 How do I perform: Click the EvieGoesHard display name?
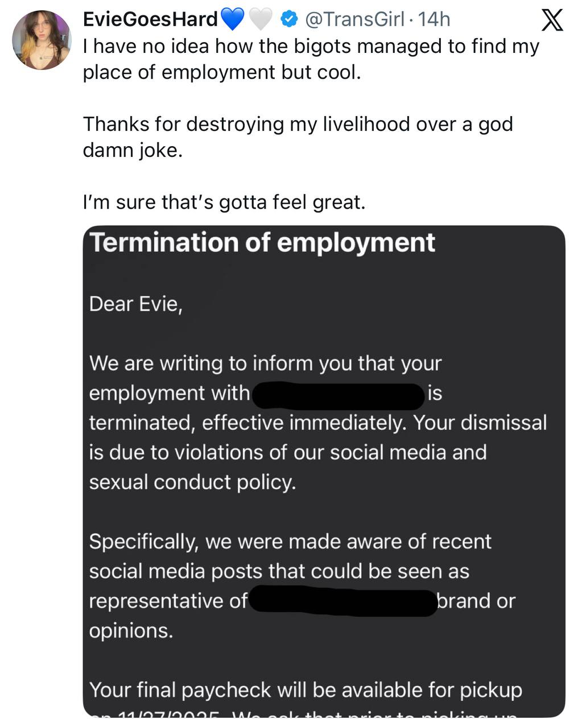(150, 19)
